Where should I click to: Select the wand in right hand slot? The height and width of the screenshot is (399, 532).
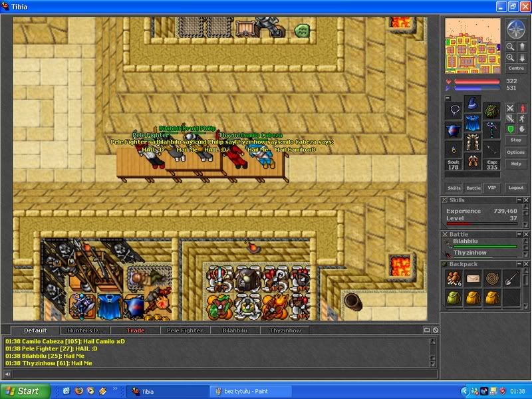pyautogui.click(x=491, y=130)
